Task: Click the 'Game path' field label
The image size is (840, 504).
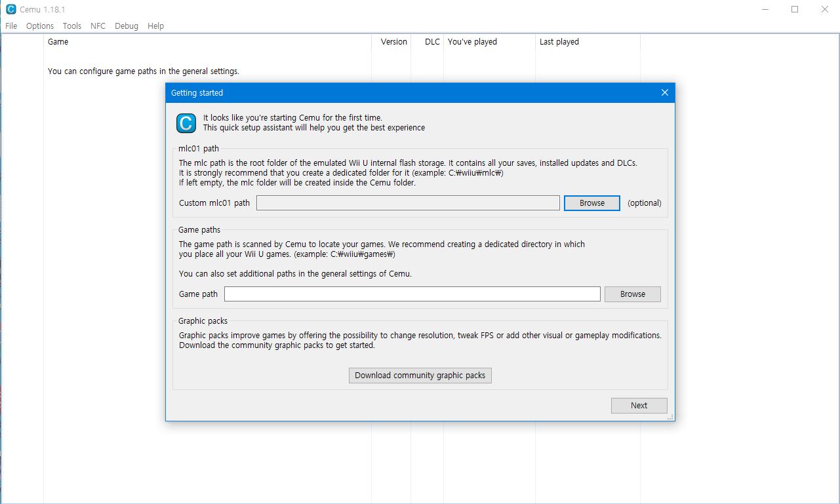Action: click(198, 294)
